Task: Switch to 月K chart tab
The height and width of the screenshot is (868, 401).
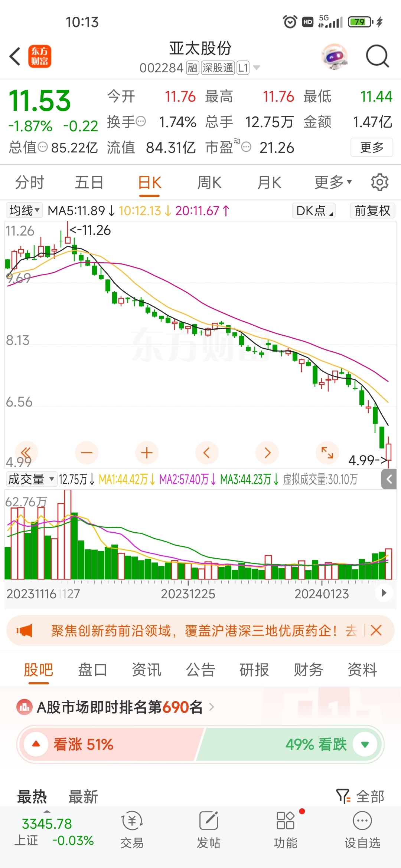Action: (270, 183)
